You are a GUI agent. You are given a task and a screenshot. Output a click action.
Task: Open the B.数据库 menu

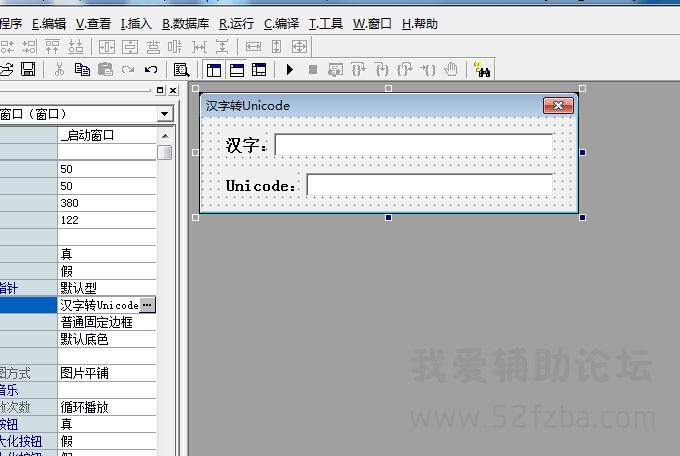point(186,23)
